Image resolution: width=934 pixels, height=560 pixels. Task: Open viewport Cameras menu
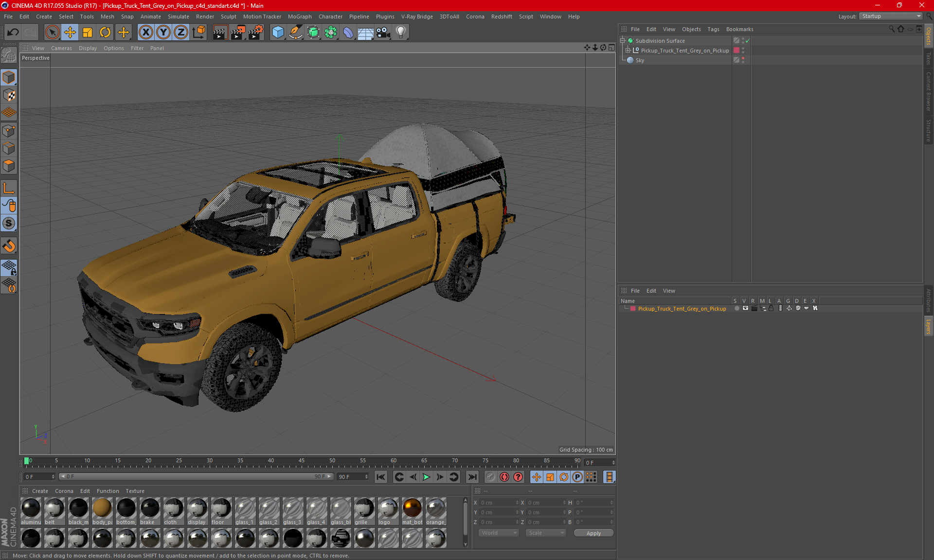[61, 48]
